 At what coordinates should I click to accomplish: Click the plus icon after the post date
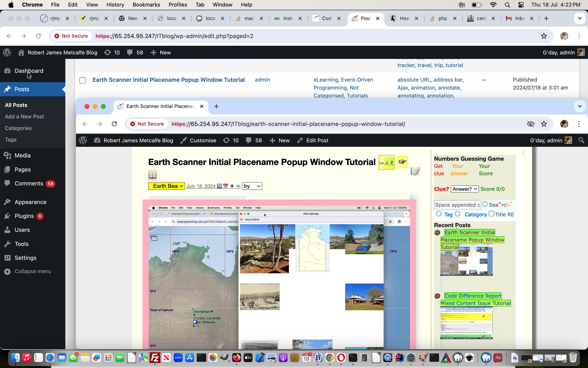click(232, 186)
